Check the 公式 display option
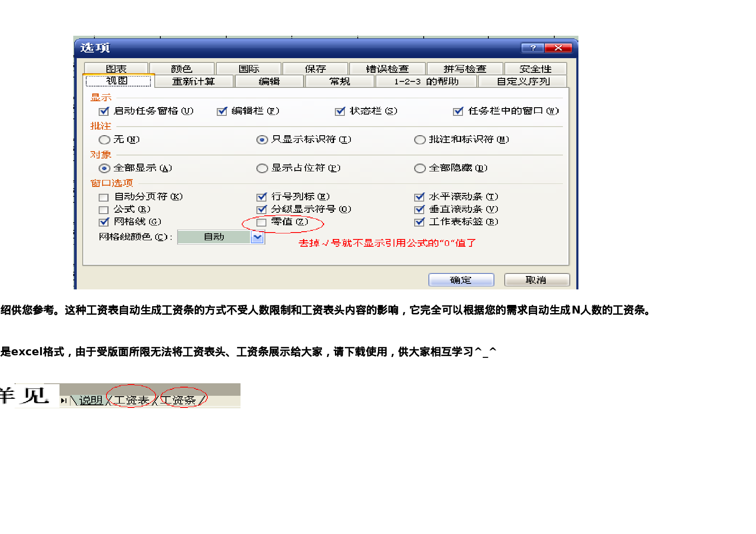 (x=103, y=210)
